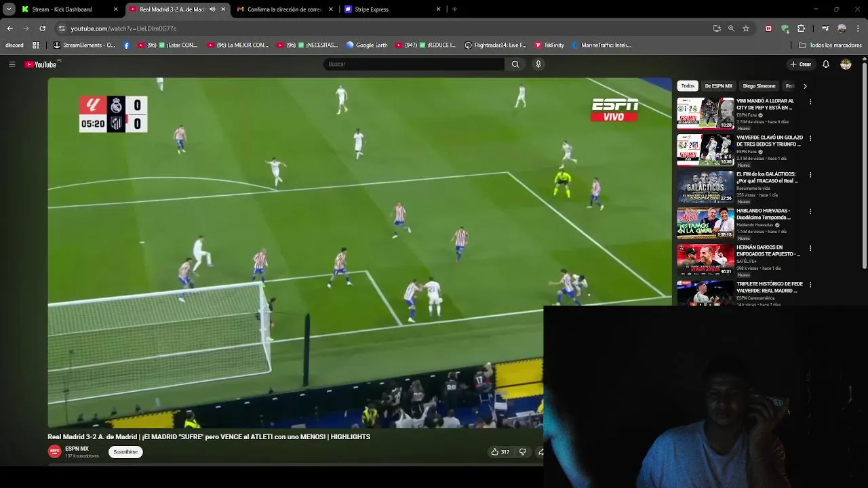Open the Google Earth bookmark
The height and width of the screenshot is (488, 868).
point(367,45)
